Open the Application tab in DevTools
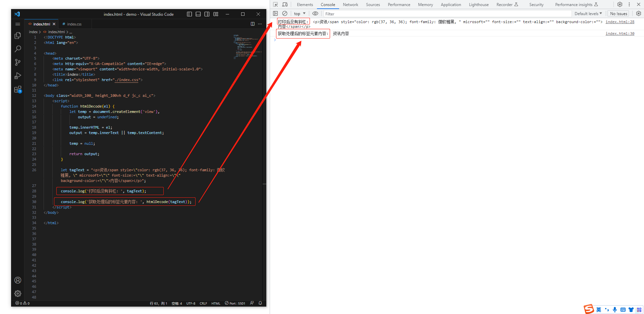 tap(451, 5)
